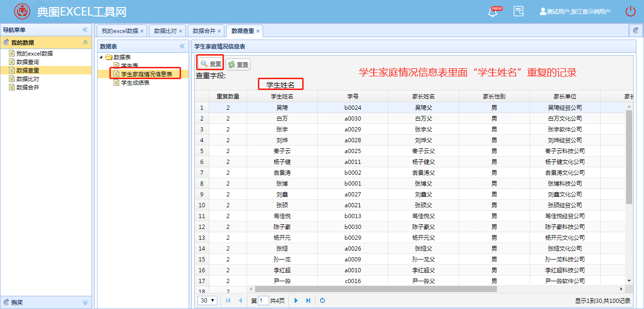Collapse the 数据表 side panel

coord(182,46)
